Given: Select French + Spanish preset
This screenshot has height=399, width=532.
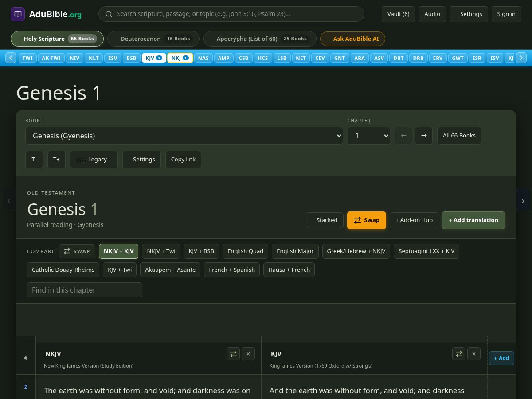Looking at the screenshot, I should point(232,270).
